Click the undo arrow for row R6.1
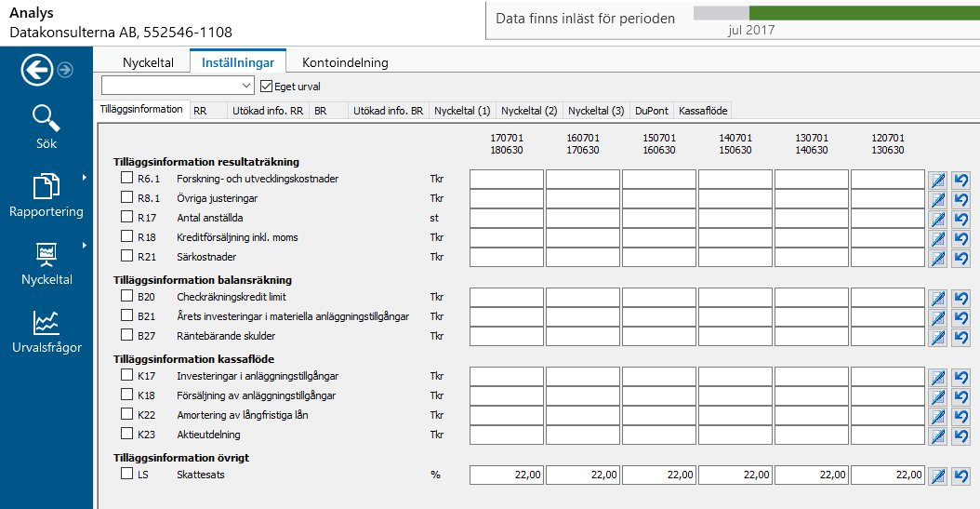This screenshot has width=980, height=509. [x=961, y=181]
